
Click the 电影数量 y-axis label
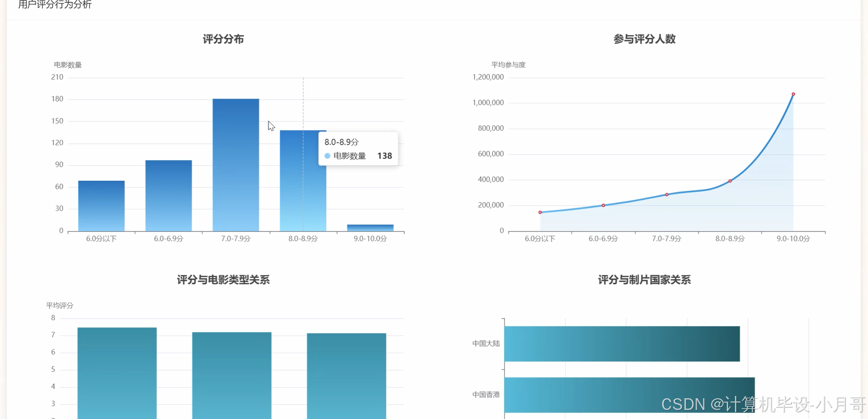click(x=68, y=65)
